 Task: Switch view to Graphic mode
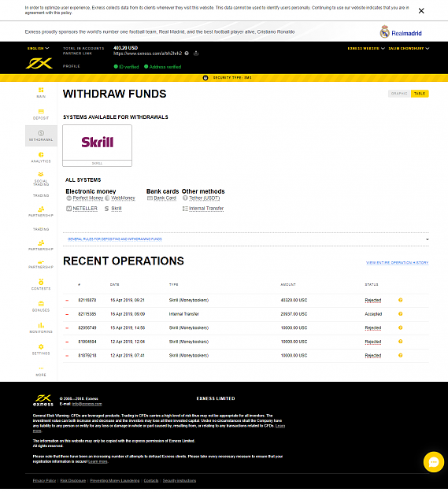(399, 94)
